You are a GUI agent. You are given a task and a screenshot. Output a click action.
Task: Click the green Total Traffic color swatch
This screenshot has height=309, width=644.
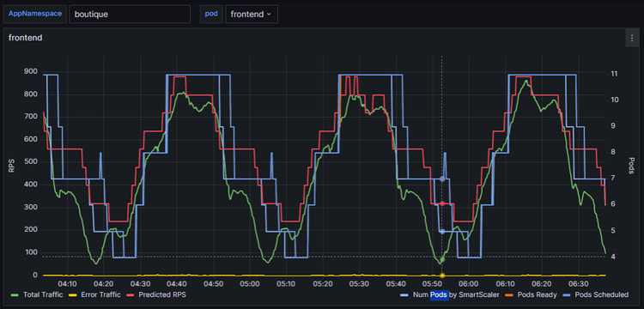pos(15,295)
